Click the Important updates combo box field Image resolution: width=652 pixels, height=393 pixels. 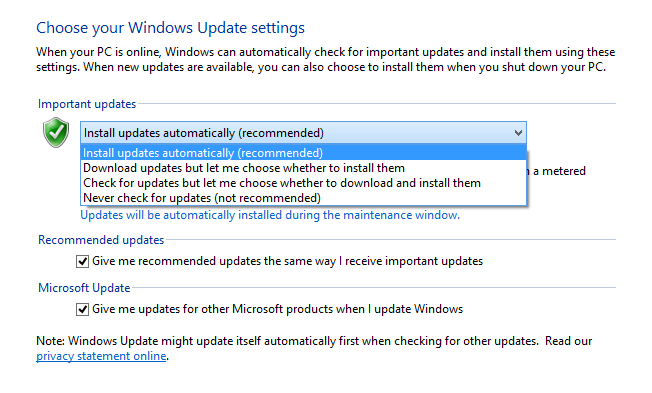(x=303, y=133)
